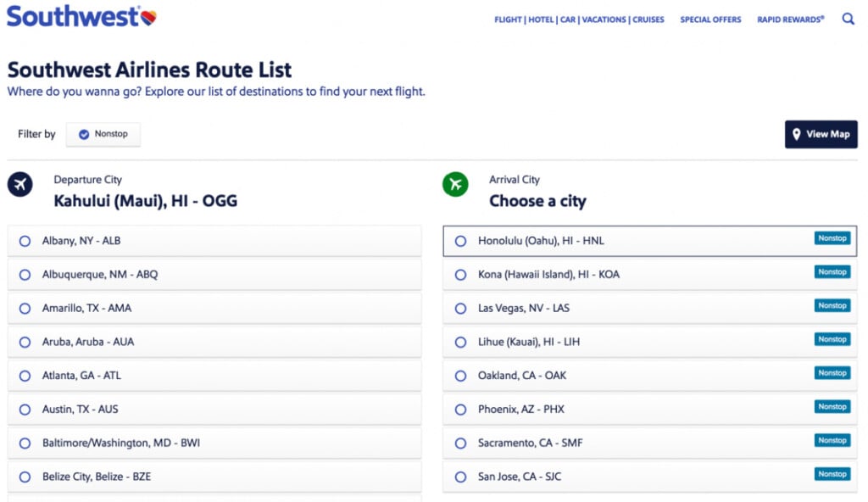
Task: Click the Southwest Airlines Route List title
Action: point(149,70)
